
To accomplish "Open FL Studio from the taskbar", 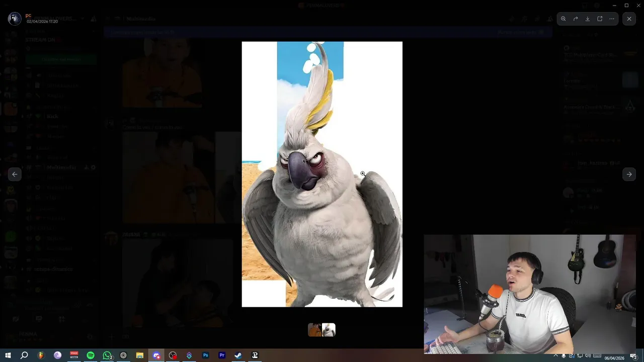I will (41, 355).
